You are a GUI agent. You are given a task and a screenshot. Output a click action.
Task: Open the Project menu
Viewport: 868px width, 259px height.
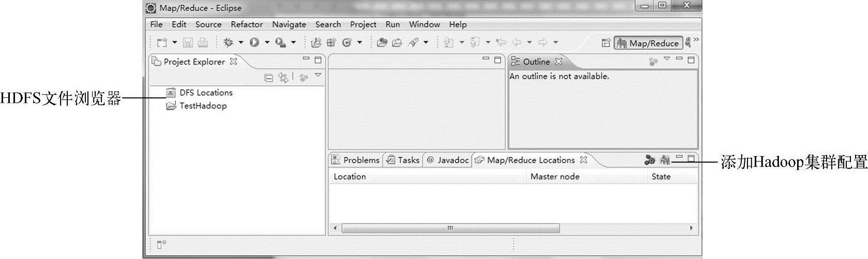[363, 24]
